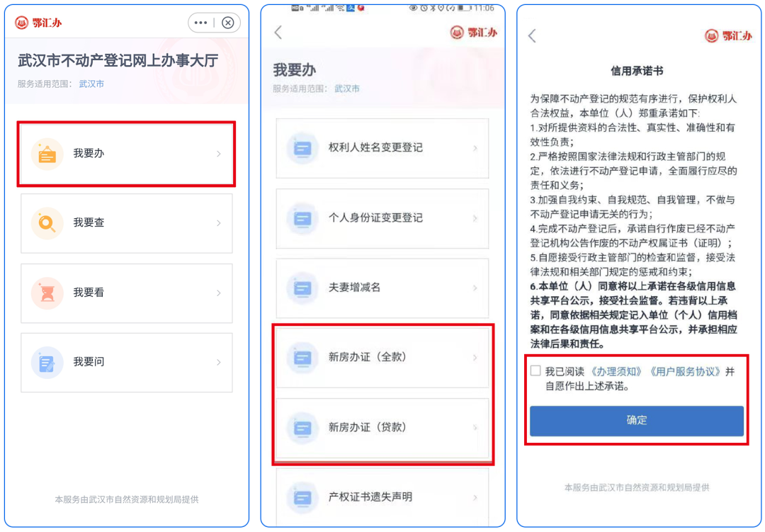Check the 我已阅读 agreement checkbox
This screenshot has height=532, width=765.
point(535,371)
